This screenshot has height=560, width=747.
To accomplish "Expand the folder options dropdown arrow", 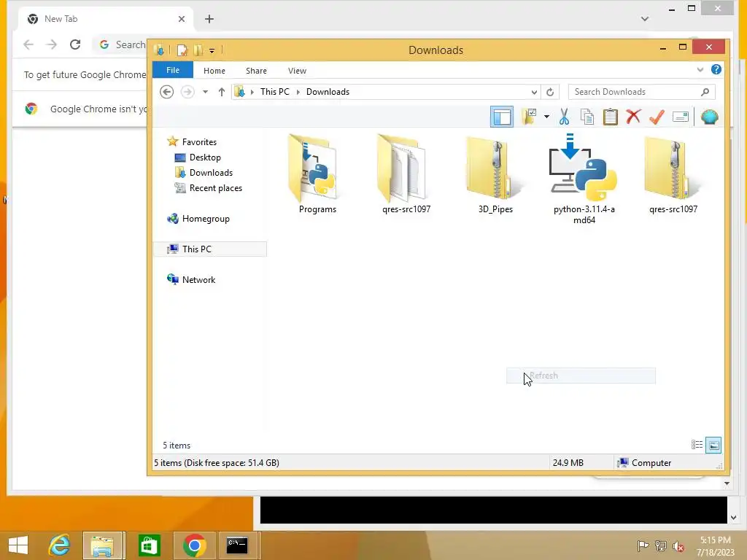I will tap(546, 117).
